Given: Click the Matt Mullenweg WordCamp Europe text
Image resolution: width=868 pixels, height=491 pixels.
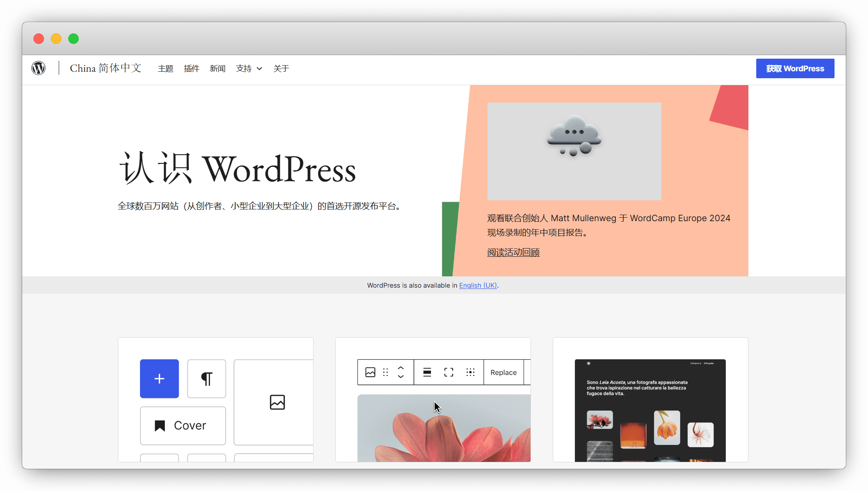Looking at the screenshot, I should [x=609, y=225].
